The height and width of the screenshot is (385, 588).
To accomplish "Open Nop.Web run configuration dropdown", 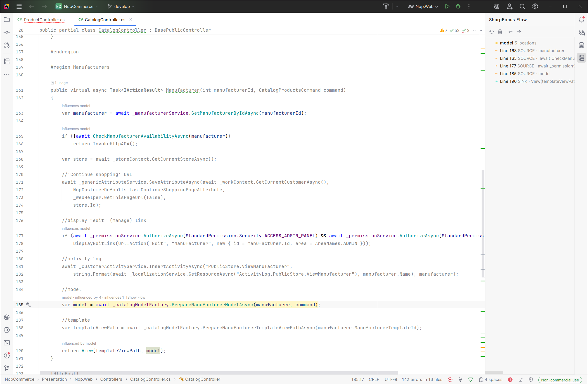I will (x=423, y=7).
